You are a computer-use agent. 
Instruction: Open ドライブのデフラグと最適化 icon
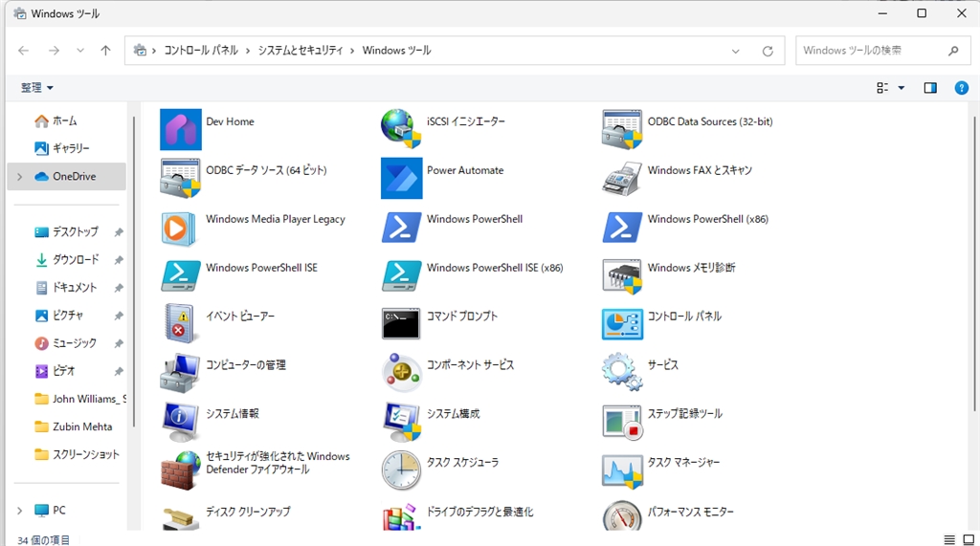point(400,516)
